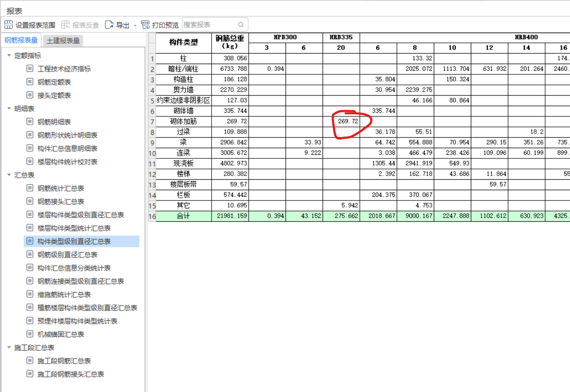Click the 报表反查 toolbar button
This screenshot has width=570, height=392.
80,25
